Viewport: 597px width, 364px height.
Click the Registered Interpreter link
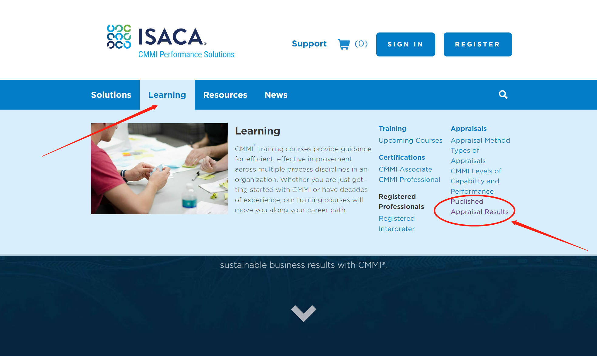(396, 223)
